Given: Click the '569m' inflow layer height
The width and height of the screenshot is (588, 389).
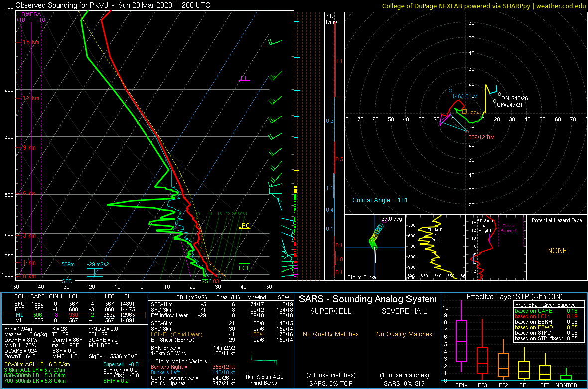Looking at the screenshot, I should 68,264.
